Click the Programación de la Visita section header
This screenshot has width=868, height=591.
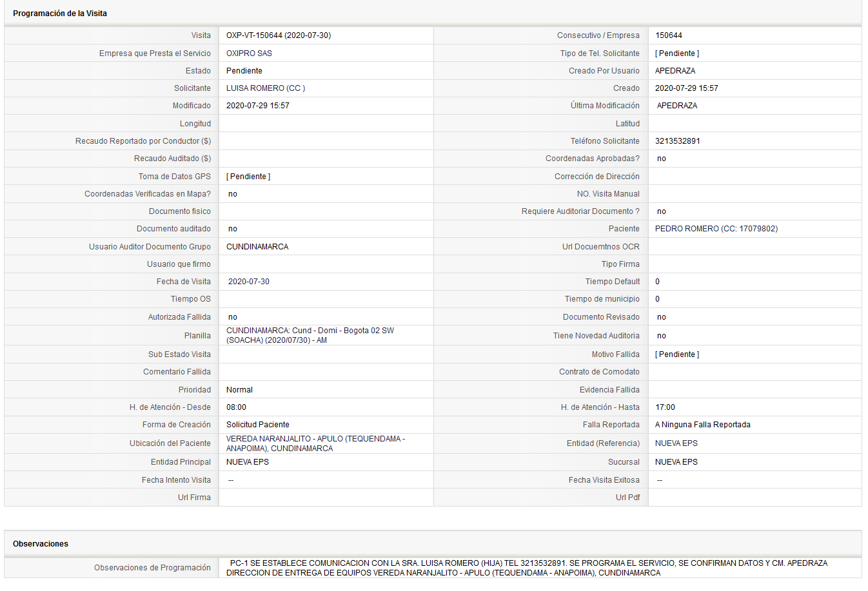point(60,14)
